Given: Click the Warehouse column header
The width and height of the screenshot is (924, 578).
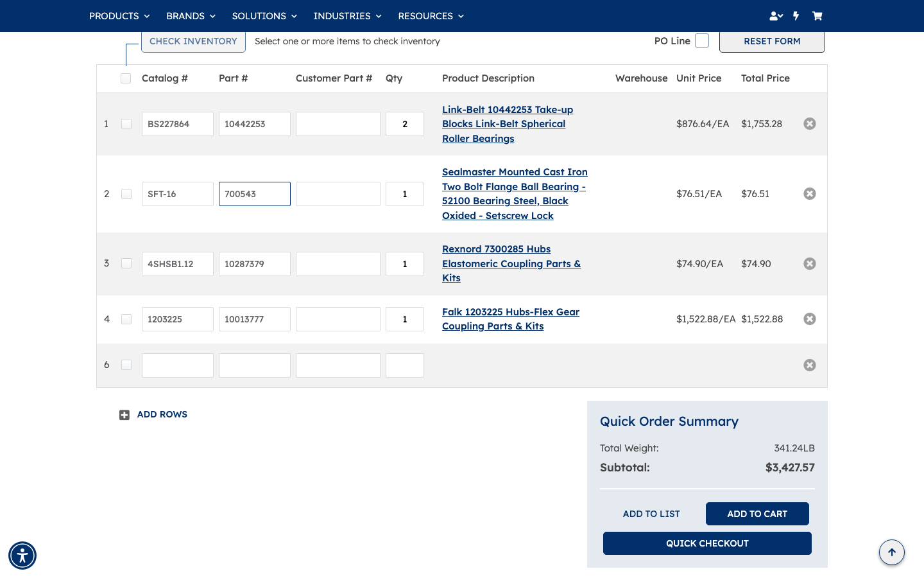Looking at the screenshot, I should [642, 78].
